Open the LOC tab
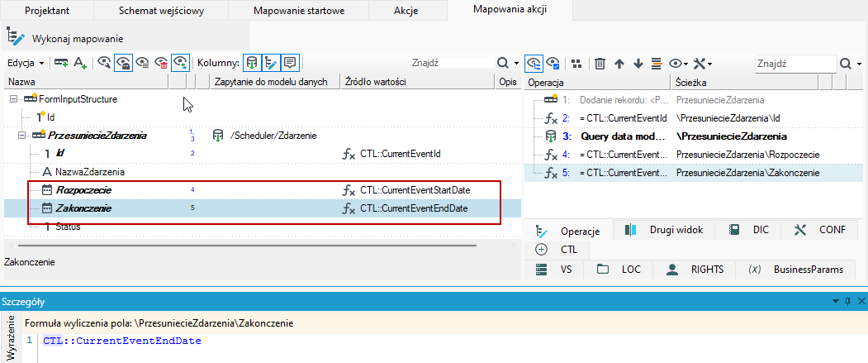This screenshot has height=363, width=868. point(619,270)
